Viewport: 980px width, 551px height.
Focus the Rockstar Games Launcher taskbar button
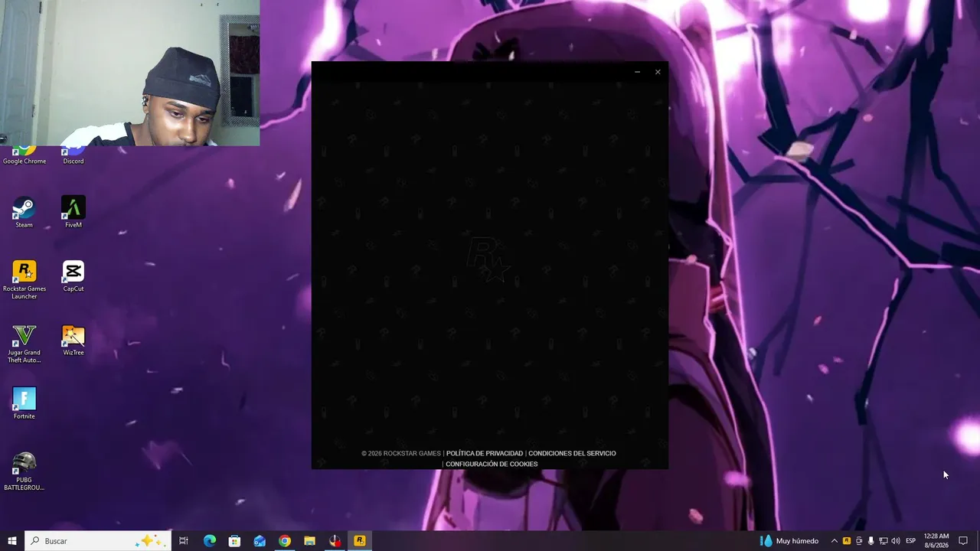360,541
